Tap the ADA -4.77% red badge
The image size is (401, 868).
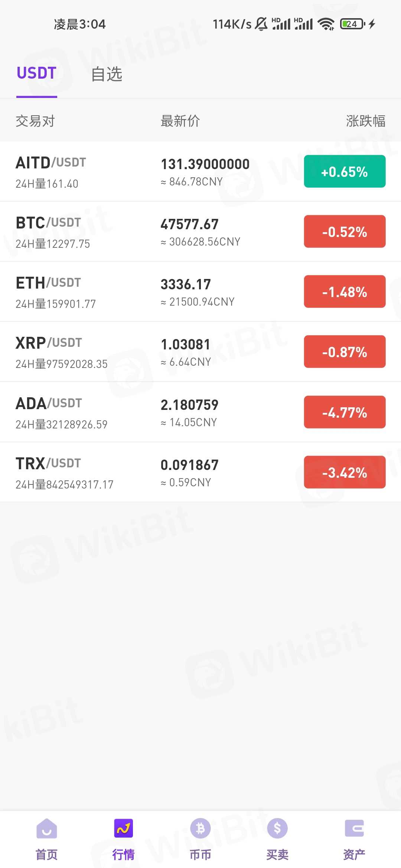[345, 412]
